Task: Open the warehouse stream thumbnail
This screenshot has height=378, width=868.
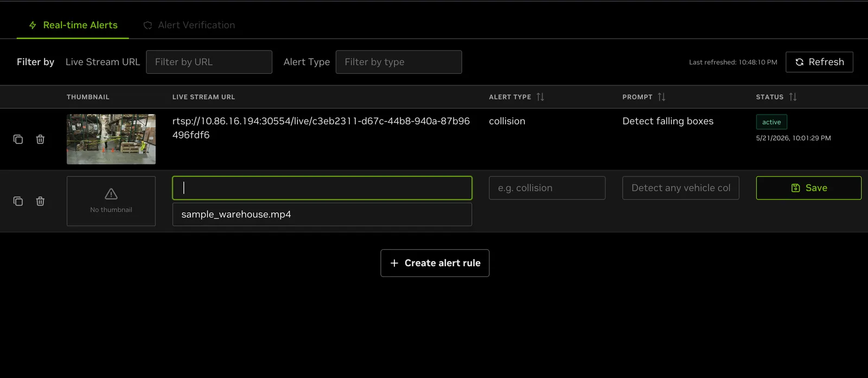Action: (111, 139)
